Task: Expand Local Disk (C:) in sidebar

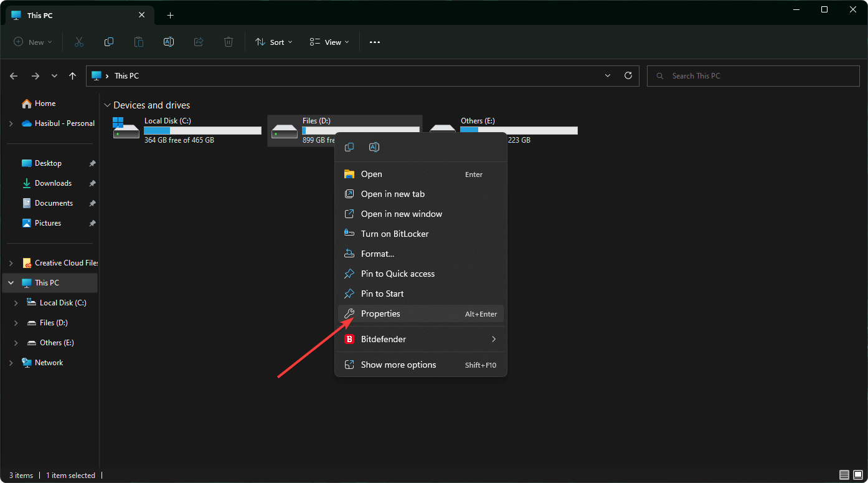Action: pos(16,303)
